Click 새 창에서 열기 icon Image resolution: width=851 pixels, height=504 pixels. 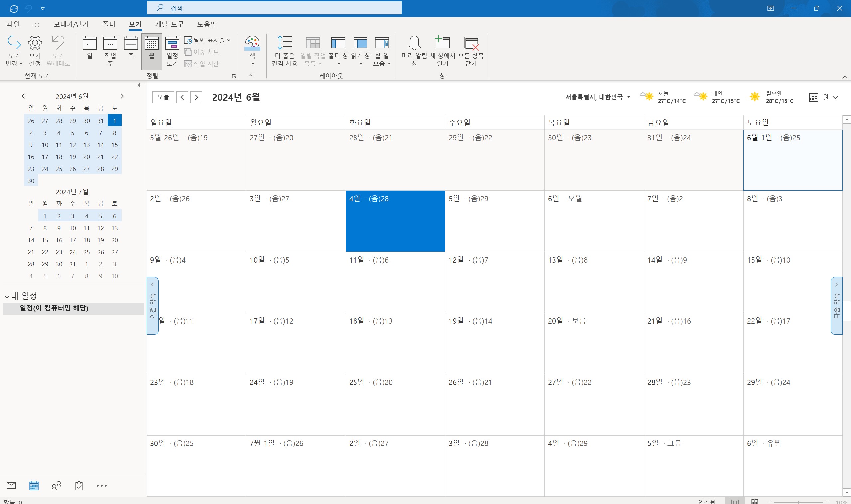pos(442,51)
